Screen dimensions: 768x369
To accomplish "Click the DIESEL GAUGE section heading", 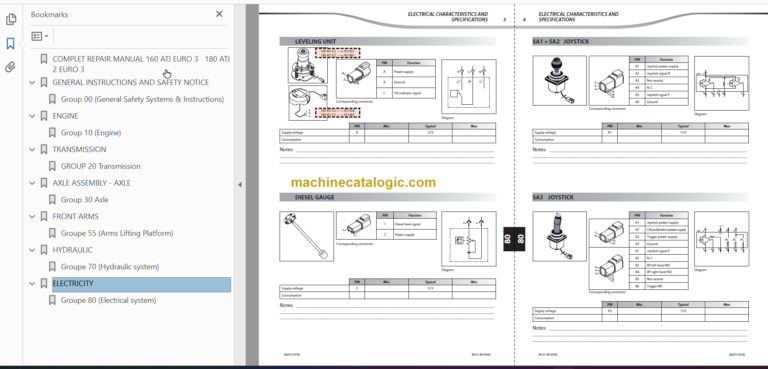I will coord(316,197).
